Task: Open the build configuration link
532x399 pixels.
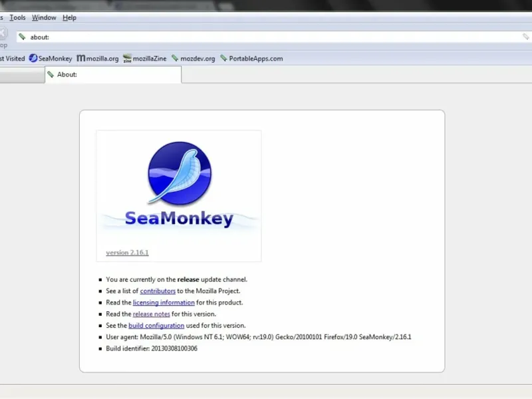Action: pos(156,326)
